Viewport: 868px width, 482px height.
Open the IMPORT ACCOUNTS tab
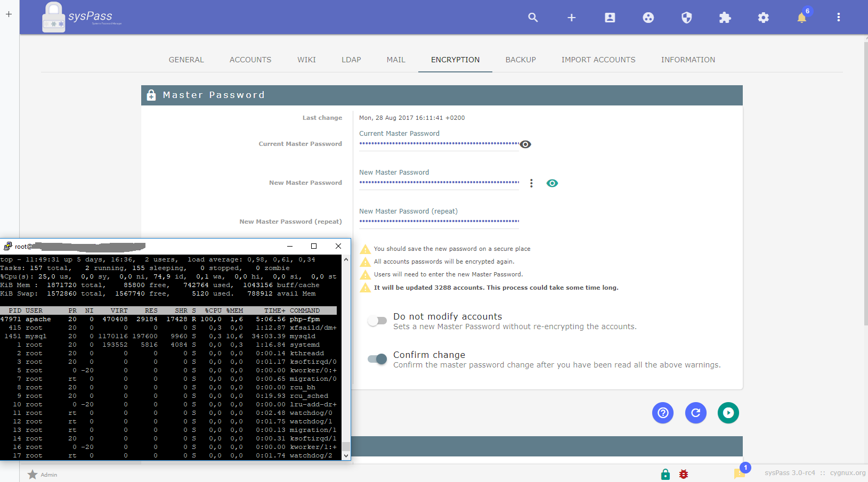(598, 60)
